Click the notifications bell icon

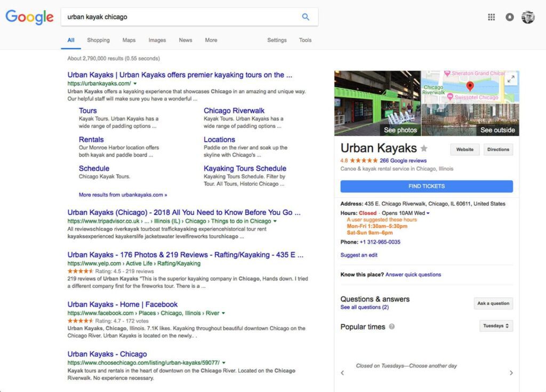tap(509, 17)
